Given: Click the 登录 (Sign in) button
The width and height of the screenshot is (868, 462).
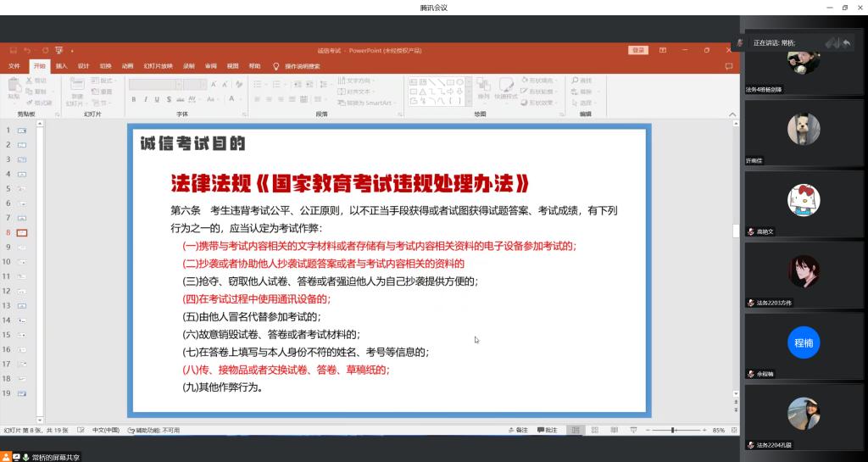Looking at the screenshot, I should tap(637, 51).
